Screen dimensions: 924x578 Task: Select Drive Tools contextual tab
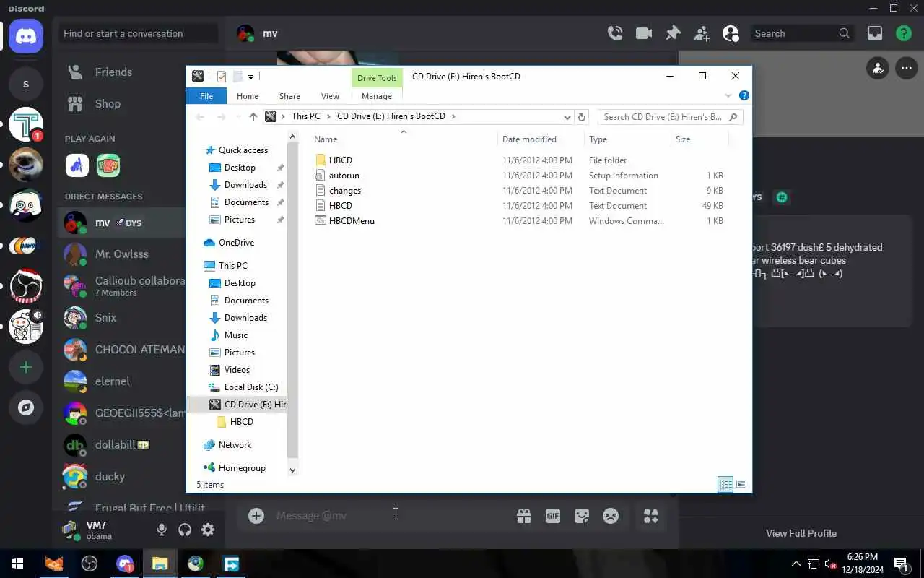pyautogui.click(x=377, y=78)
